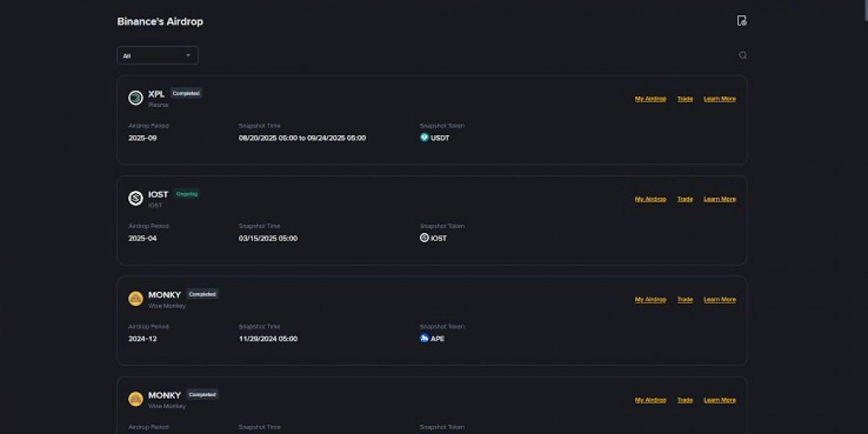868x434 pixels.
Task: Click the airdrop period value 2024-12
Action: [x=142, y=339]
